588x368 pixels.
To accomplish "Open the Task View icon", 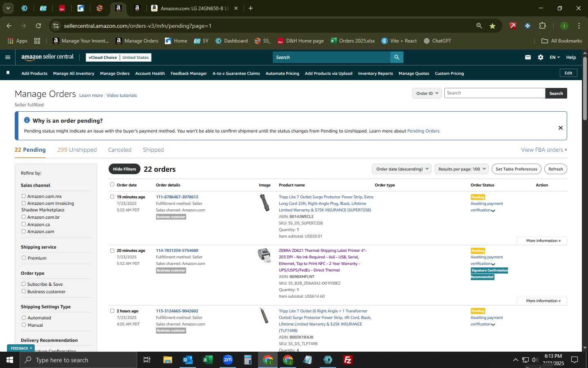I will tap(147, 360).
